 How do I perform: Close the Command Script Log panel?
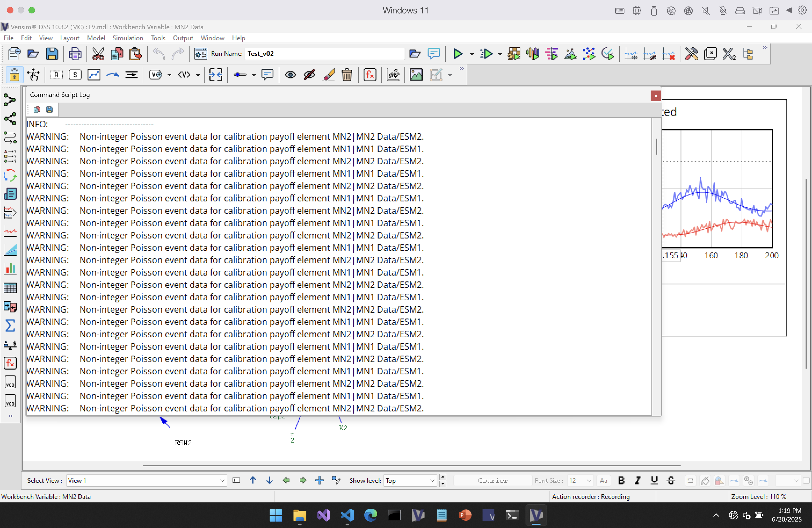(656, 96)
